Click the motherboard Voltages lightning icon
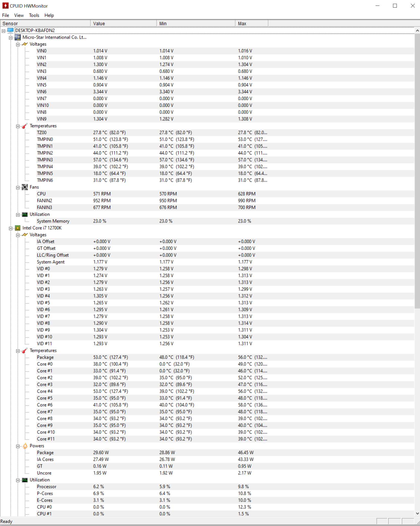The image size is (420, 526). pos(25,44)
